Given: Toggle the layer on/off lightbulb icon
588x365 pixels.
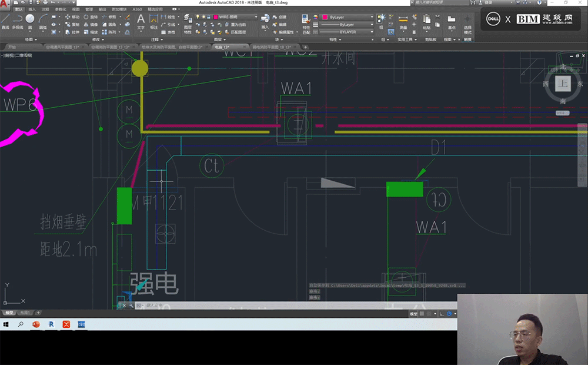Looking at the screenshot, I should pyautogui.click(x=199, y=17).
